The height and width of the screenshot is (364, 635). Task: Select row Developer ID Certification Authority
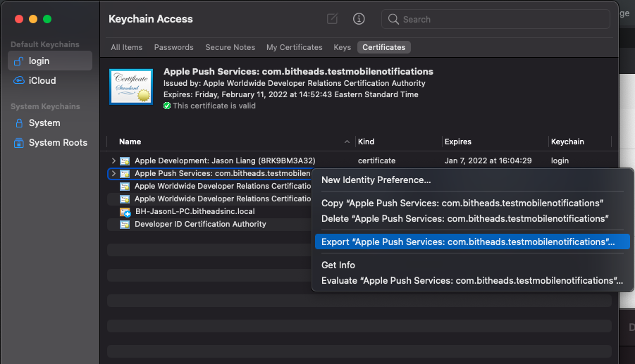coord(209,224)
